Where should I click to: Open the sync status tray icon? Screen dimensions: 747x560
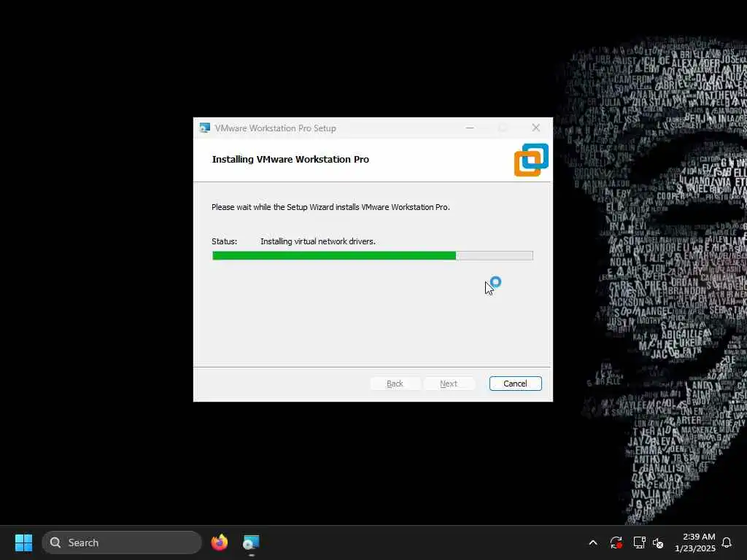click(x=616, y=542)
